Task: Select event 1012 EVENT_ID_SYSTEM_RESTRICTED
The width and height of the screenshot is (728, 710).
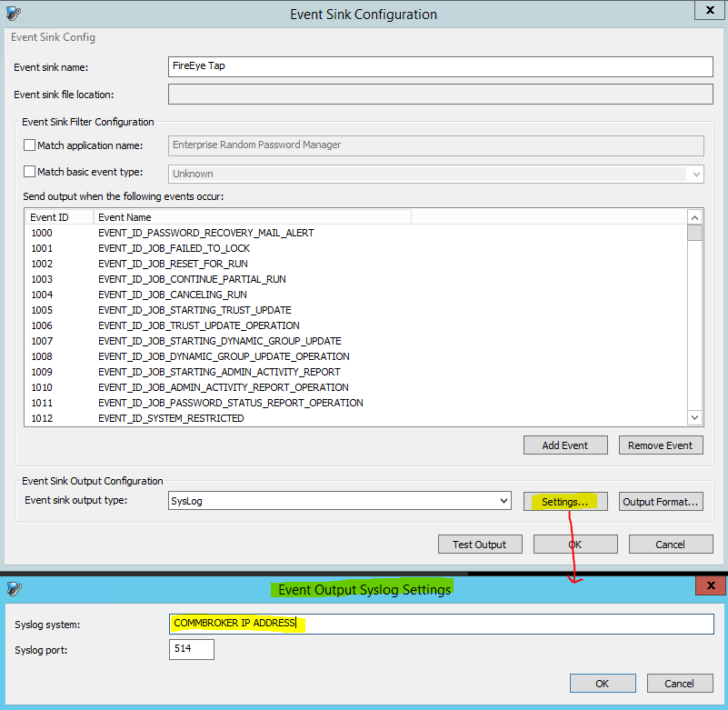Action: click(356, 418)
